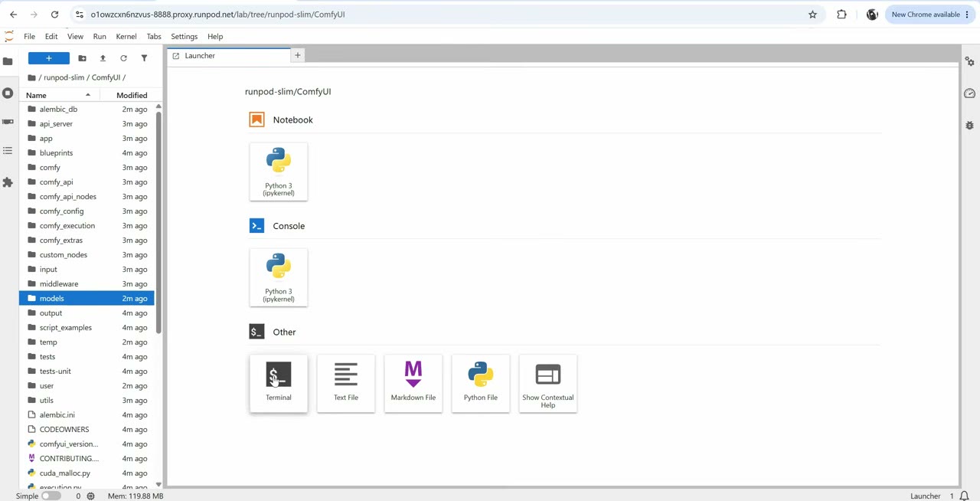Open Chrome extensions puzzle icon
Screen dimensions: 980x501
tap(841, 15)
